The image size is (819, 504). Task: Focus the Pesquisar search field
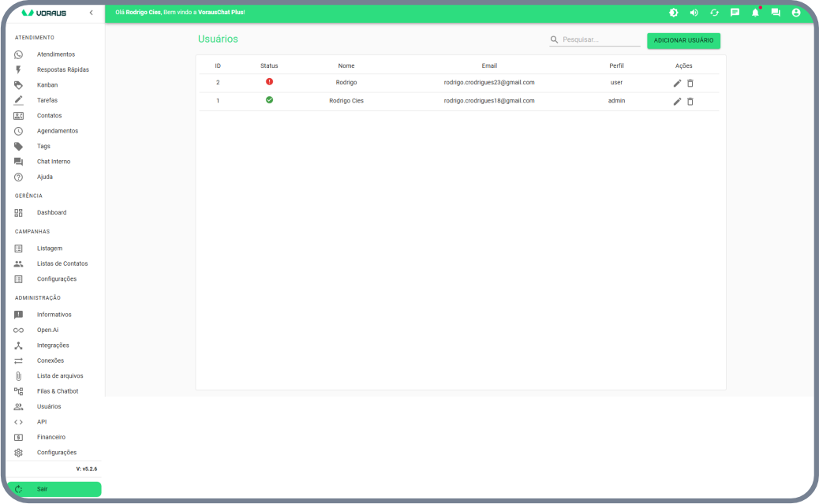tap(600, 39)
